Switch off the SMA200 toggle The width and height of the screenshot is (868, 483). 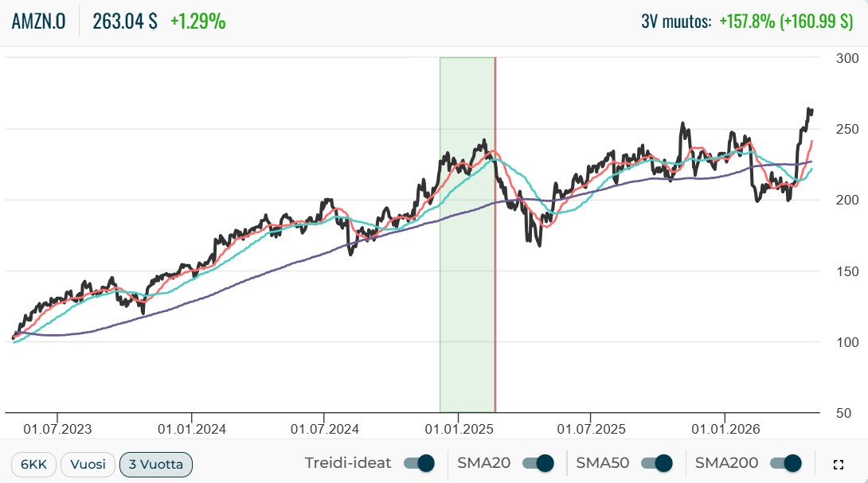pos(785,463)
